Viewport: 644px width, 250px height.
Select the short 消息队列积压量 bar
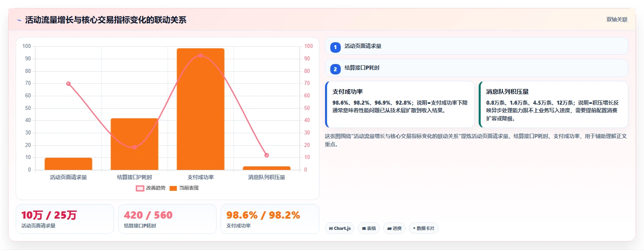(x=267, y=168)
